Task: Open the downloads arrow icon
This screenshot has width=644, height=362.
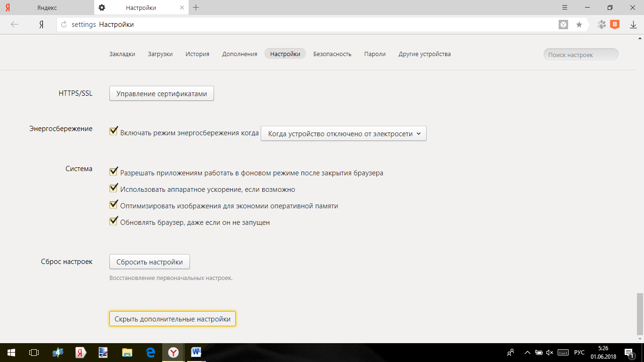Action: pos(633,25)
